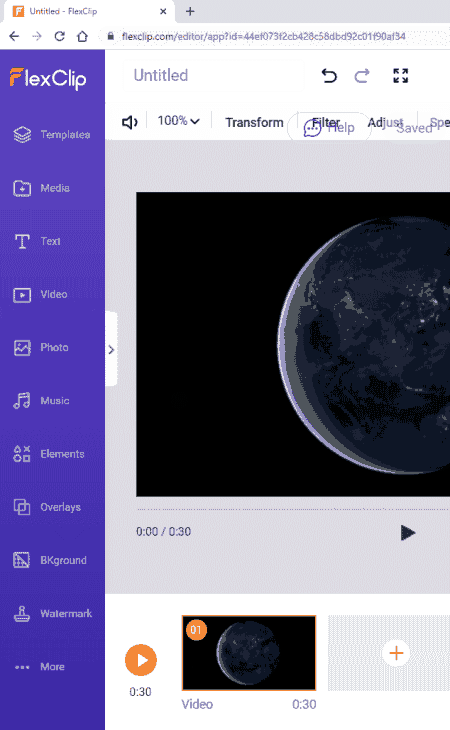Go back in the browser
This screenshot has height=730, width=450.
(14, 36)
